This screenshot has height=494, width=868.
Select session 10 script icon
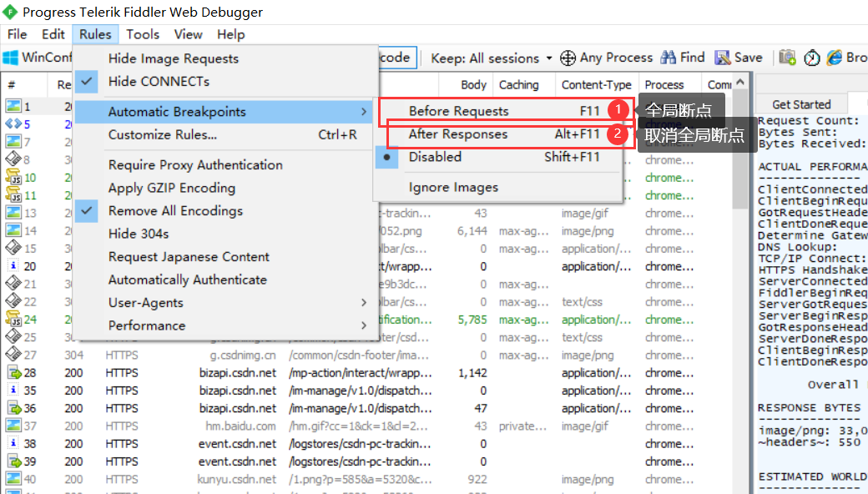(13, 177)
